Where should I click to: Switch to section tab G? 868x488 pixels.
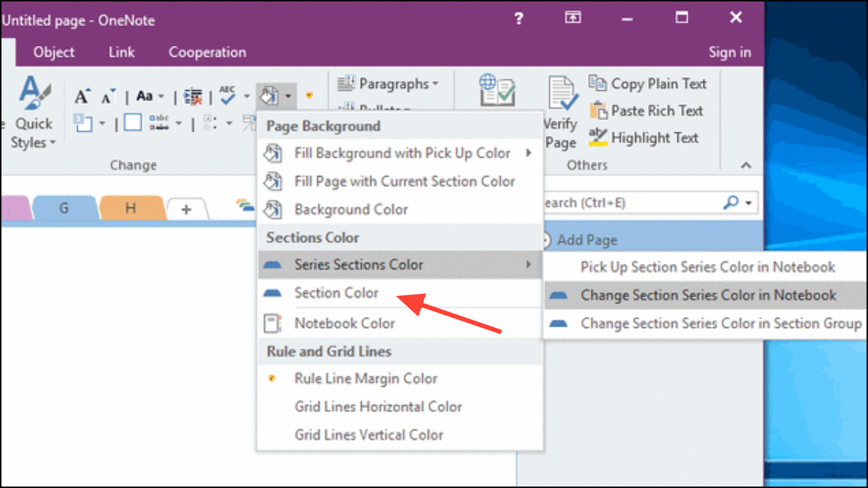click(64, 209)
